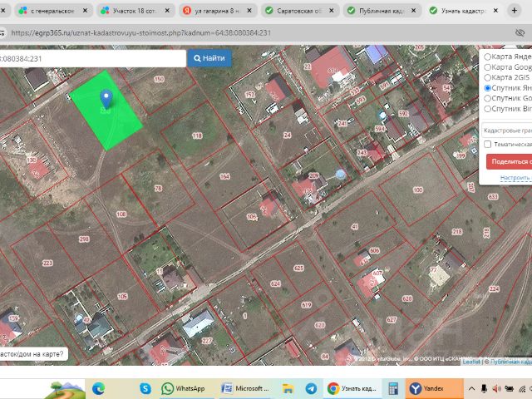532x399 pixels.
Task: Click the blue Найти search button
Action: [x=209, y=58]
